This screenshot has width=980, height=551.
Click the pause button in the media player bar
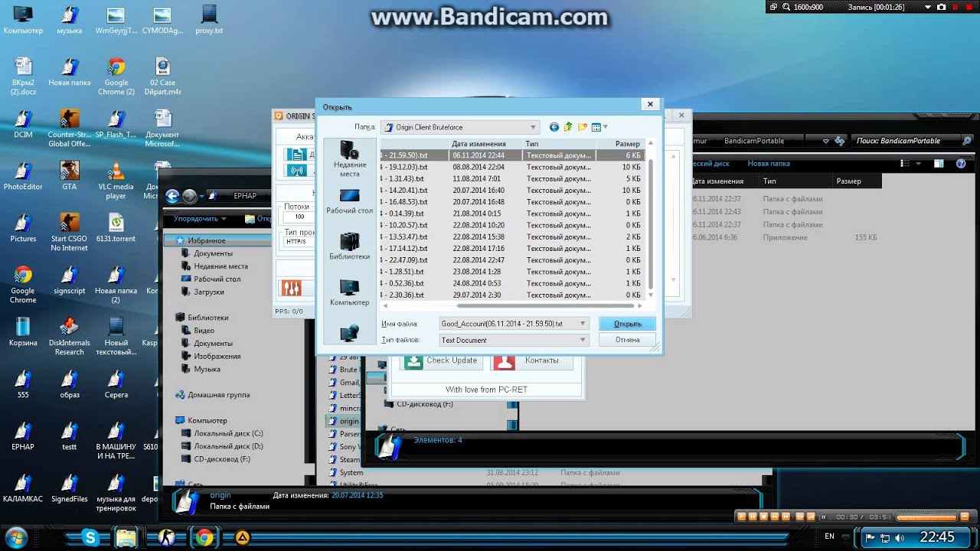click(753, 517)
